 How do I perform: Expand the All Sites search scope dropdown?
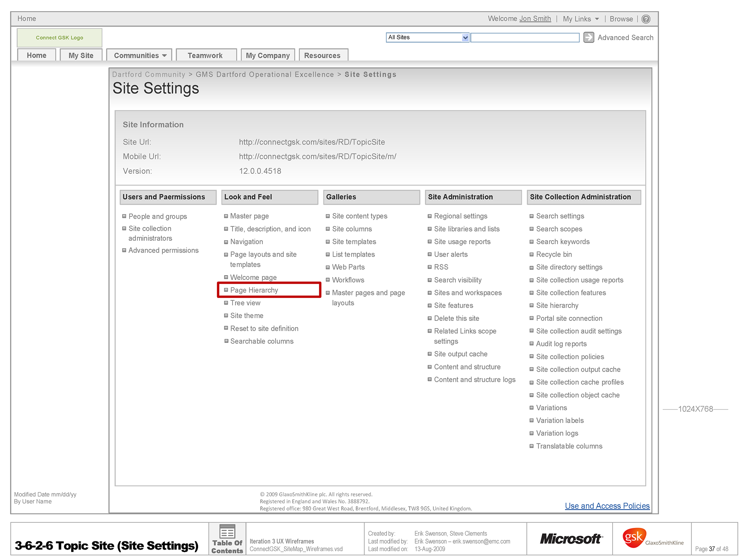[x=465, y=38]
